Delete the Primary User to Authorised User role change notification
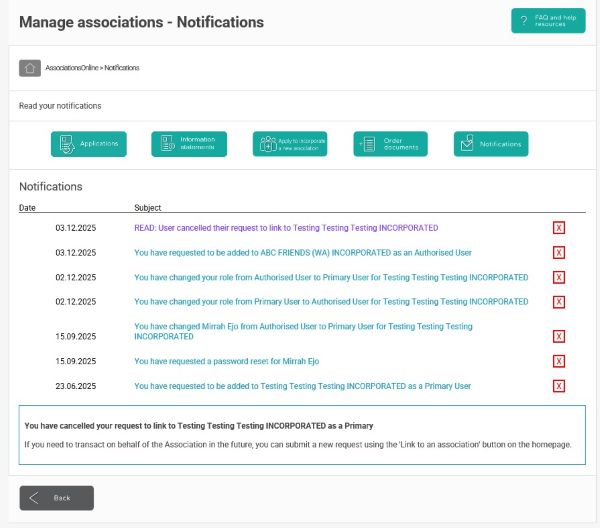Viewport: 600px width, 528px height. [x=559, y=302]
